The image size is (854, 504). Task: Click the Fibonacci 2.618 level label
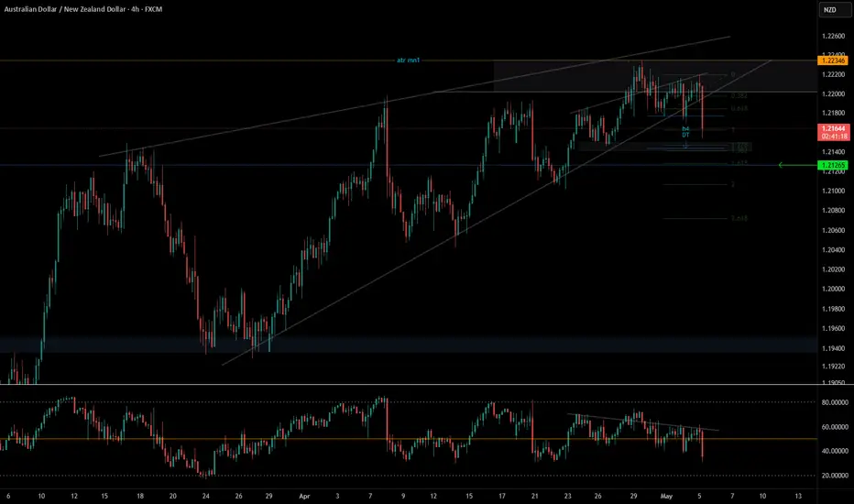tap(739, 218)
